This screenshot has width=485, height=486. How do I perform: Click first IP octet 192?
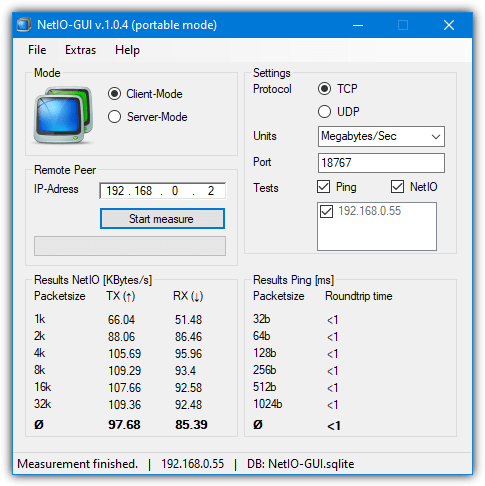point(115,191)
